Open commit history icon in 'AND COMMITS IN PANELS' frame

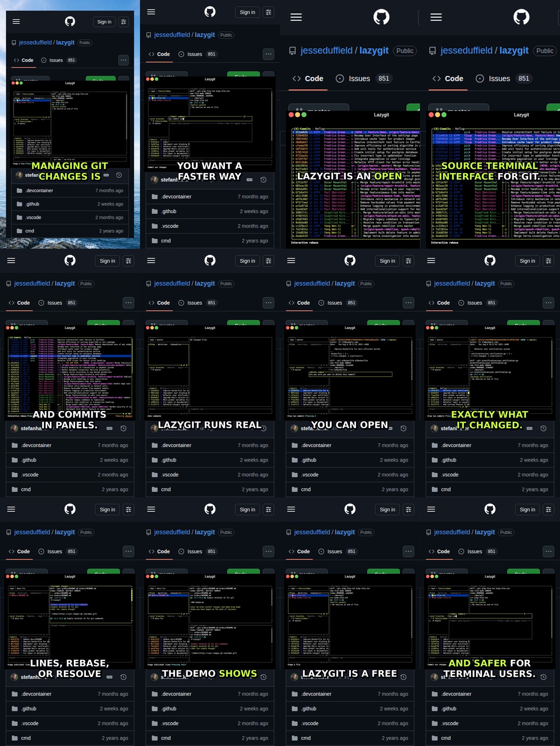(x=123, y=428)
